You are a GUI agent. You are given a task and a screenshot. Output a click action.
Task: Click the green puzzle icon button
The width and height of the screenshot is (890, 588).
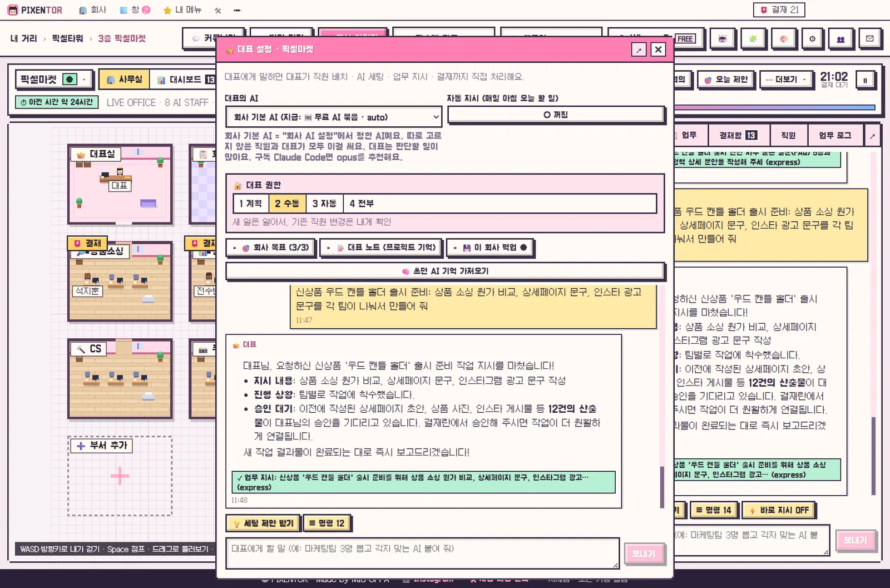pos(753,39)
